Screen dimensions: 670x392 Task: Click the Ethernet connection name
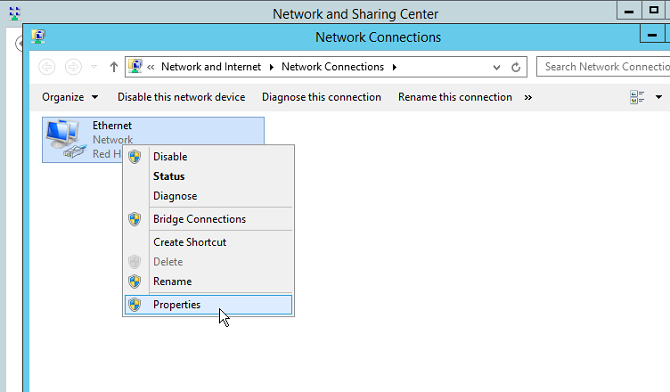(112, 126)
